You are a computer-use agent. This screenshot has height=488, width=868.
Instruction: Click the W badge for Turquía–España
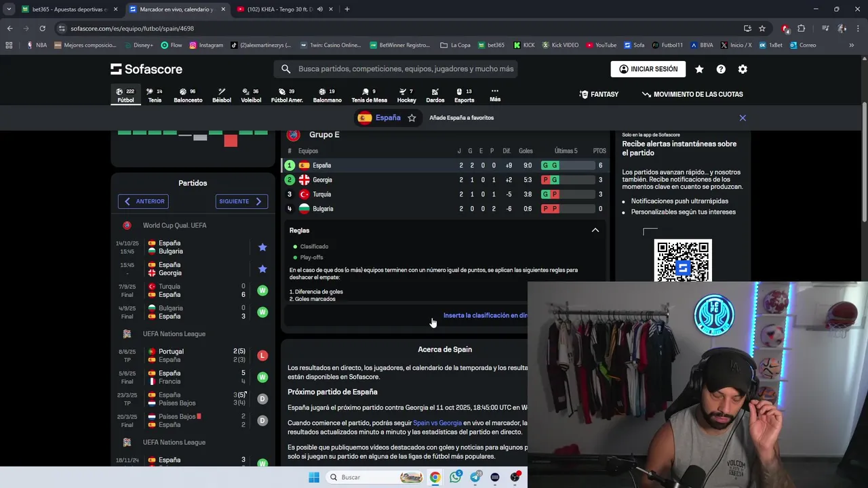click(262, 291)
